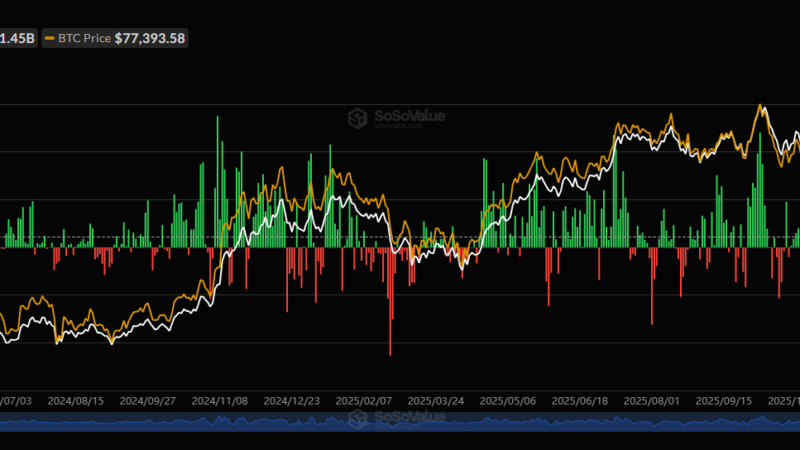This screenshot has height=450, width=800.
Task: Click the 2025/02/07 date axis label
Action: 363,401
